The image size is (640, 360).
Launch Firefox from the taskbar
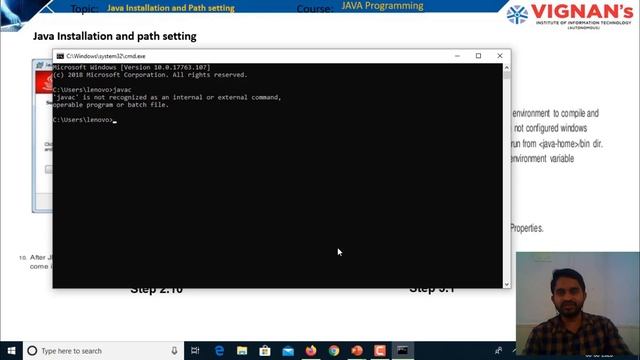coord(311,351)
